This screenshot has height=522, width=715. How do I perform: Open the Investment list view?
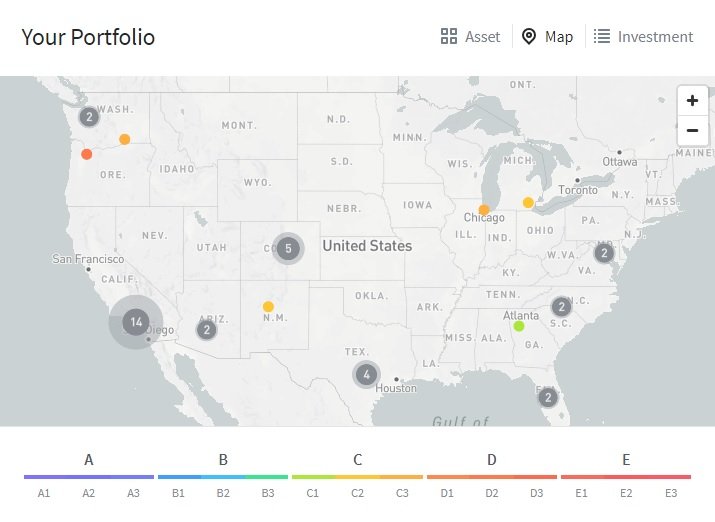click(643, 36)
